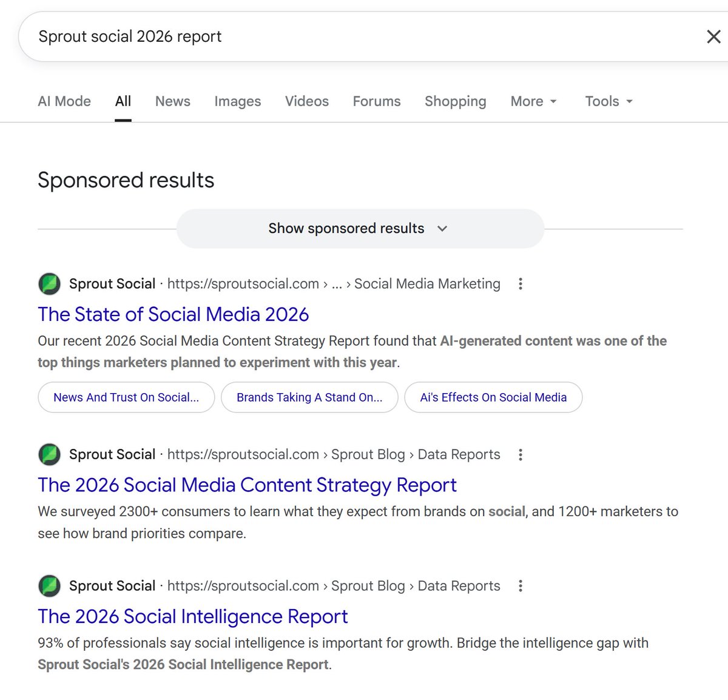Open the Tools dropdown
728x700 pixels.
[608, 101]
